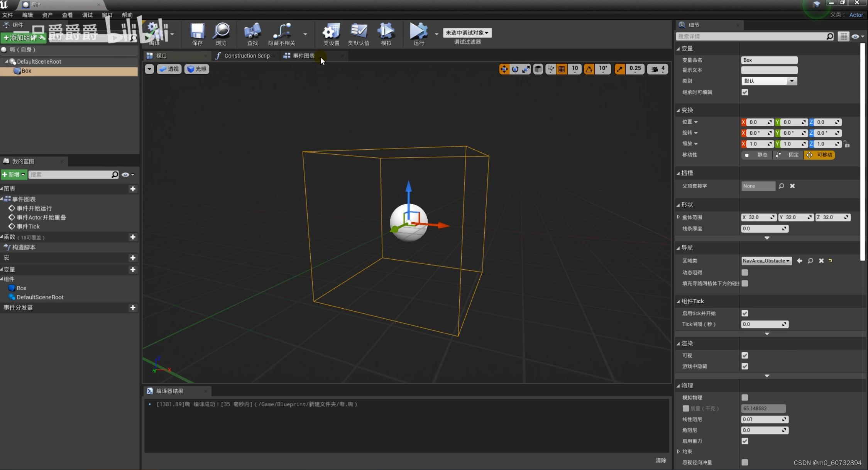
Task: Open the camera speed control showing 4
Action: tap(657, 69)
